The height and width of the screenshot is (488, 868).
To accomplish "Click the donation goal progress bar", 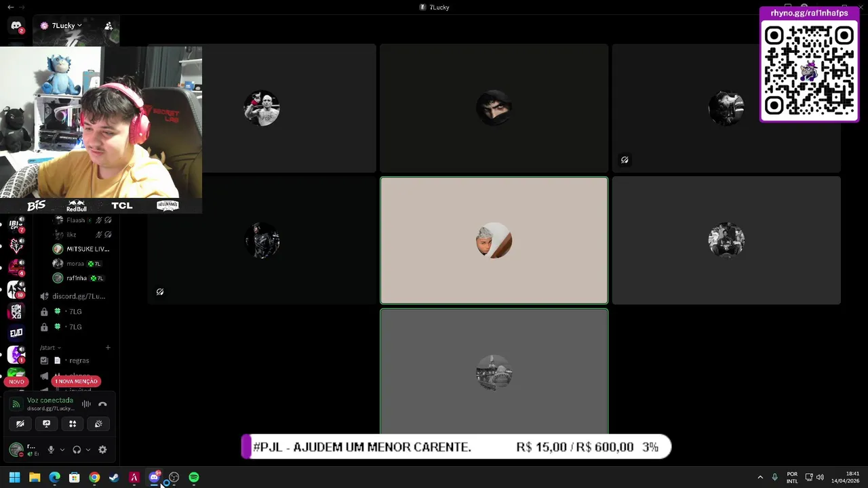I will click(x=456, y=447).
